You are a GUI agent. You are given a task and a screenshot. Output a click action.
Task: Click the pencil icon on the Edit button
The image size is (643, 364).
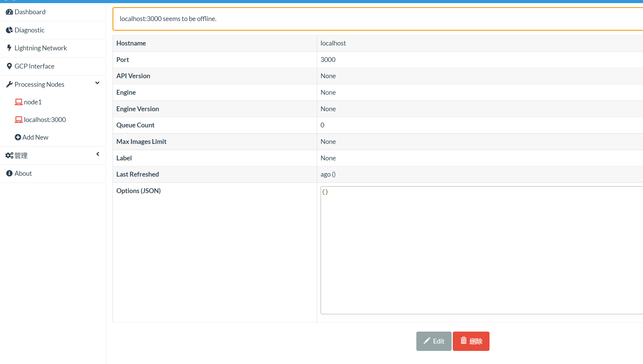[x=427, y=341]
